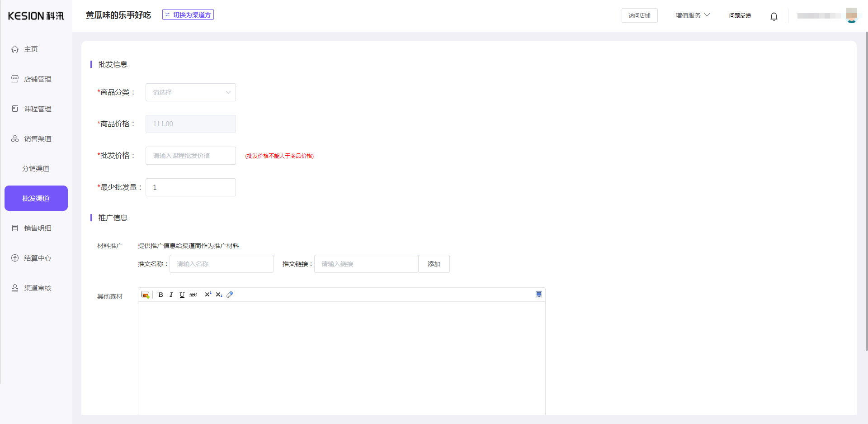This screenshot has height=424, width=868.
Task: Toggle italic formatting in the editor
Action: point(171,295)
